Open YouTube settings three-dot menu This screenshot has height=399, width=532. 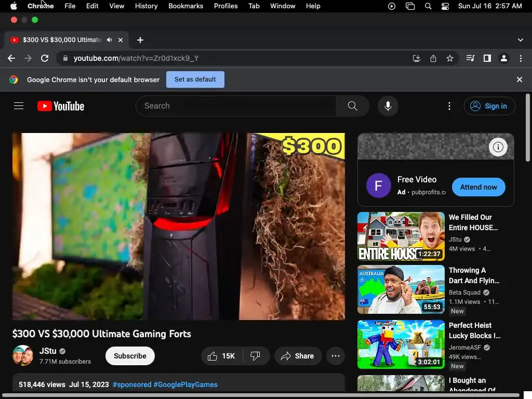[449, 106]
